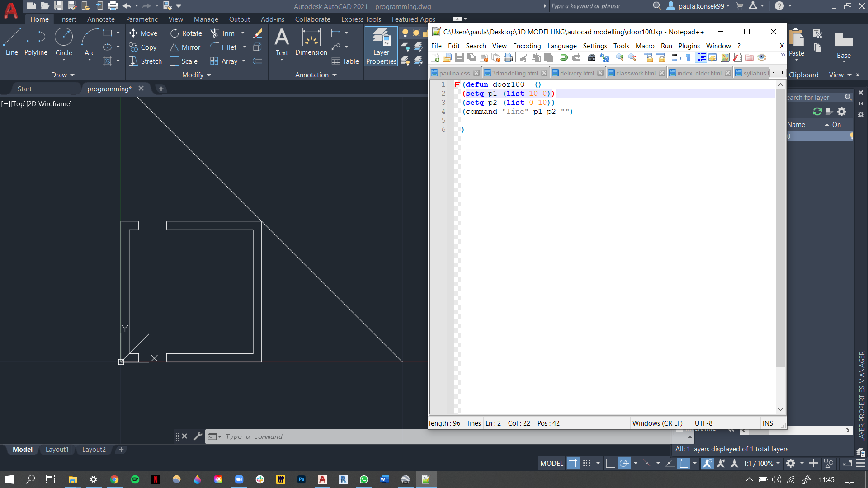
Task: Activate the Move tool in Modify panel
Action: (143, 33)
